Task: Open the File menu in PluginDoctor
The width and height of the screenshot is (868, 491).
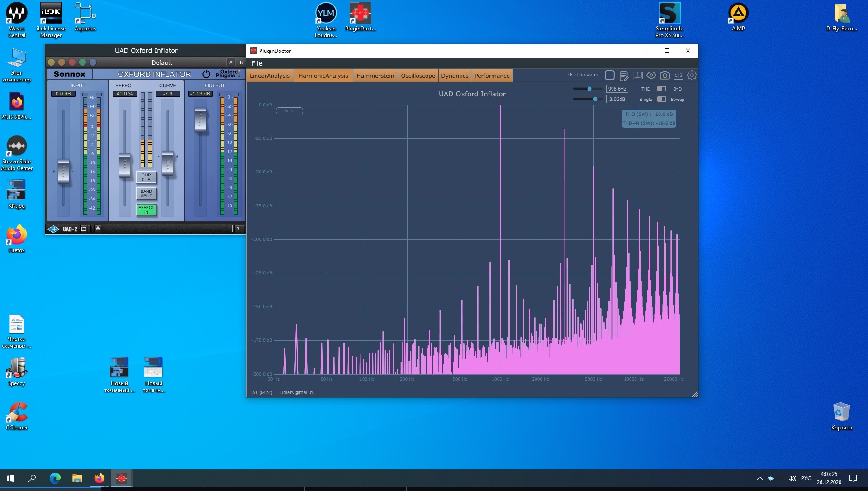Action: (x=256, y=63)
